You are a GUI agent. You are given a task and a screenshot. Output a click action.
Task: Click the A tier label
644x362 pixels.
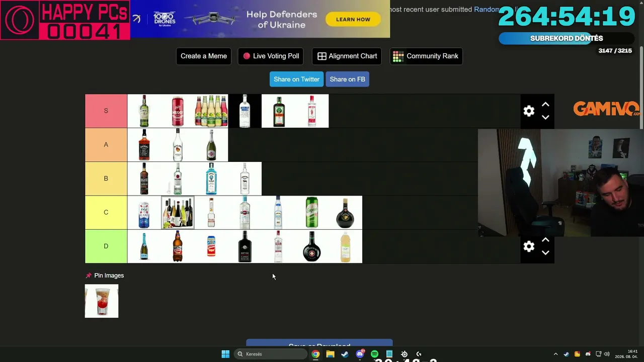(106, 145)
